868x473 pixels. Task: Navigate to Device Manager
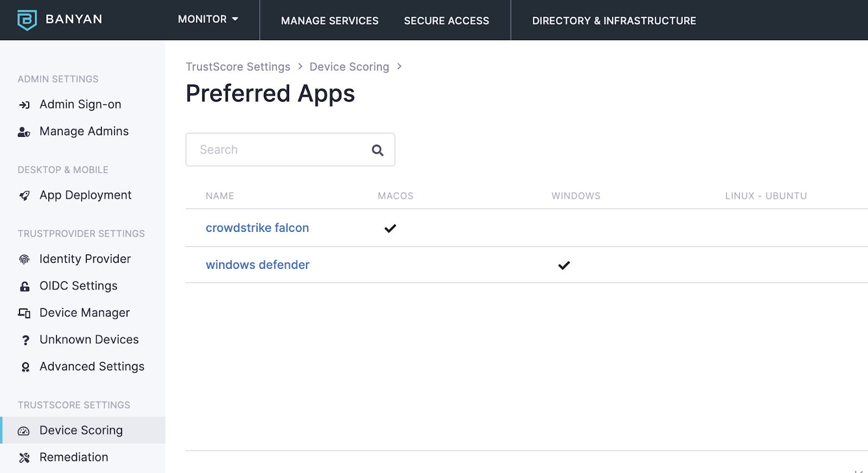[x=85, y=313]
